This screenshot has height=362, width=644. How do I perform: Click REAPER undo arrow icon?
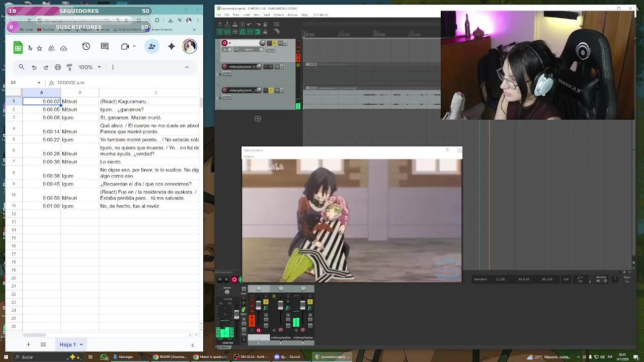pos(250,24)
